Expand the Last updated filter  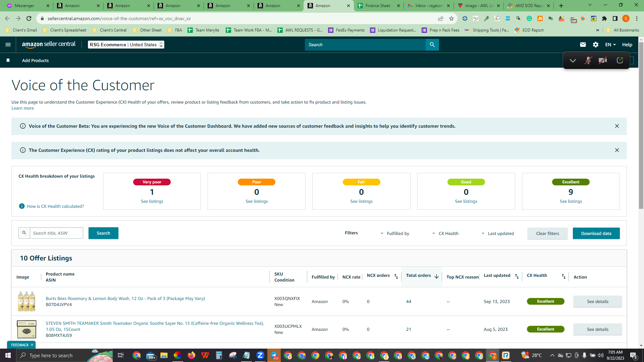click(x=498, y=233)
